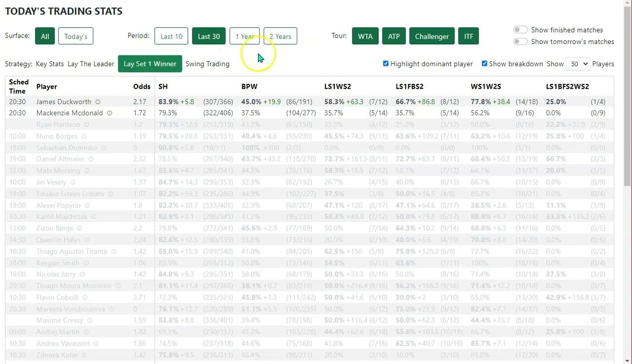This screenshot has width=632, height=364.
Task: Click Daniel Altmaier odds value 2.32
Action: [140, 159]
